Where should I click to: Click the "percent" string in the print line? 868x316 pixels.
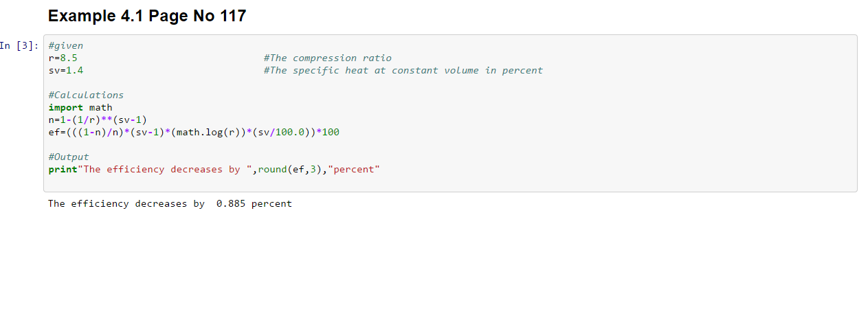click(353, 170)
